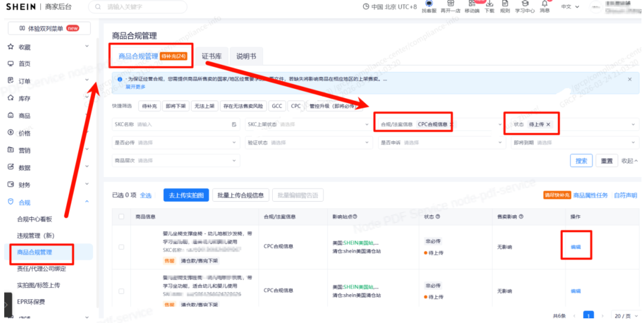Viewport: 644px width, 323px height.
Task: Open the 验证状态 dropdown
Action: tap(309, 143)
